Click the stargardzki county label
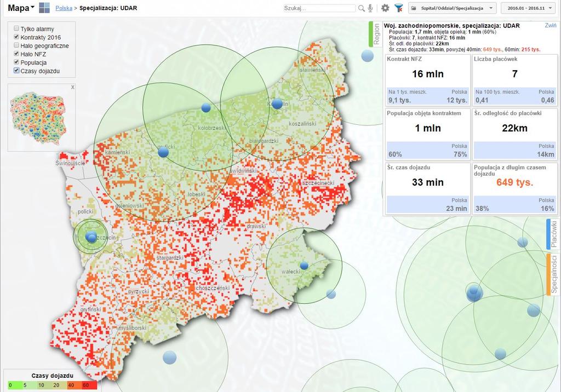The height and width of the screenshot is (392, 561). [x=170, y=257]
